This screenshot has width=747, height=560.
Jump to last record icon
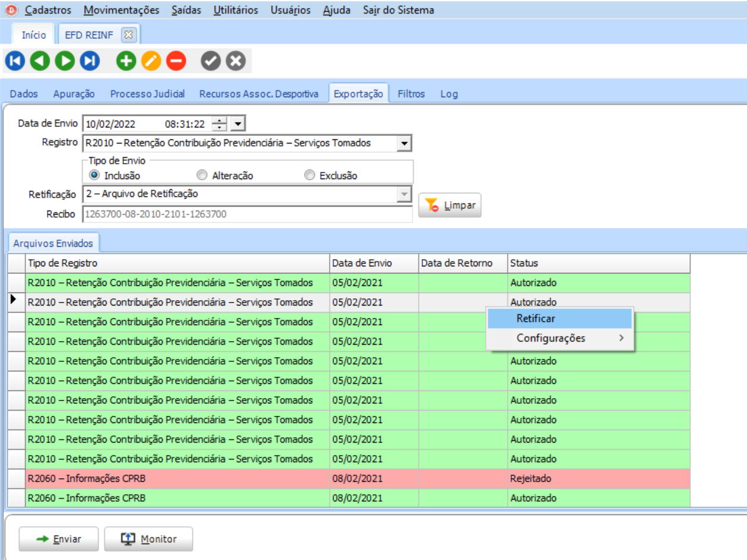pyautogui.click(x=90, y=61)
